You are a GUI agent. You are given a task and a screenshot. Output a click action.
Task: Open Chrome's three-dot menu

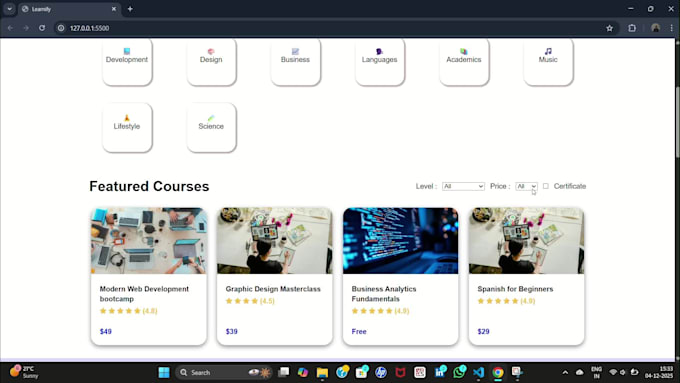[x=671, y=28]
